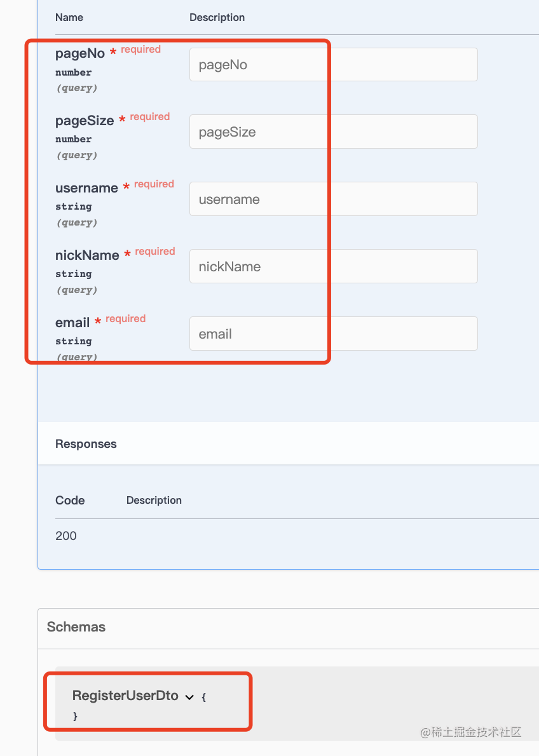
Task: Select the nickName input box
Action: coord(333,267)
